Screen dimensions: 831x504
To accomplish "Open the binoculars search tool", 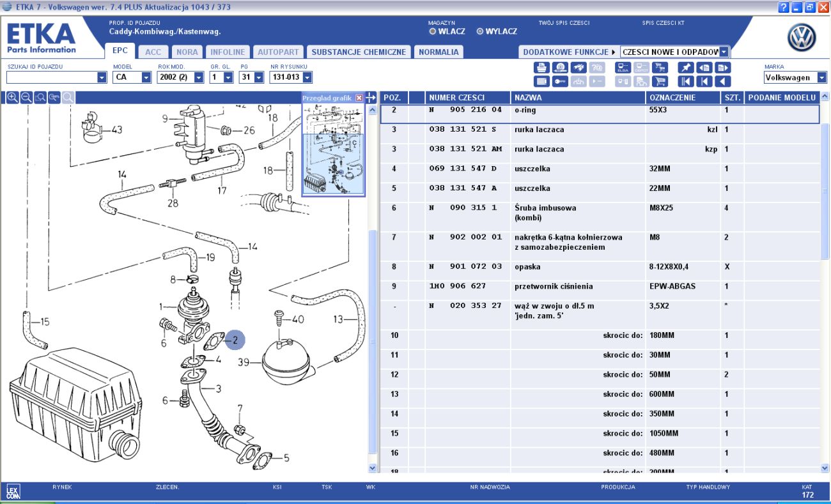I will [579, 68].
